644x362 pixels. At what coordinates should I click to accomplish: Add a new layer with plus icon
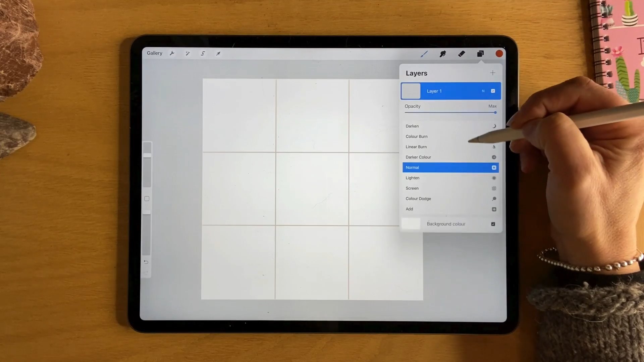(x=492, y=73)
